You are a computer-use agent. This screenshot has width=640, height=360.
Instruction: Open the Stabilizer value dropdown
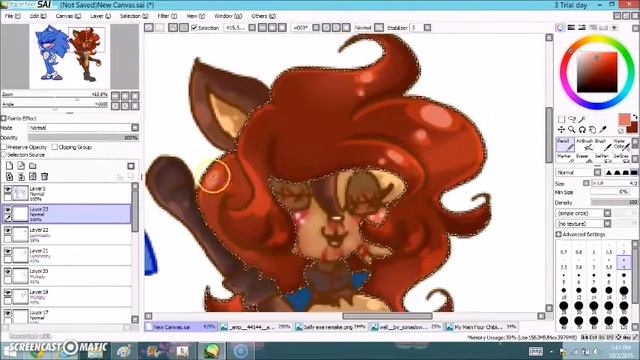[427, 28]
